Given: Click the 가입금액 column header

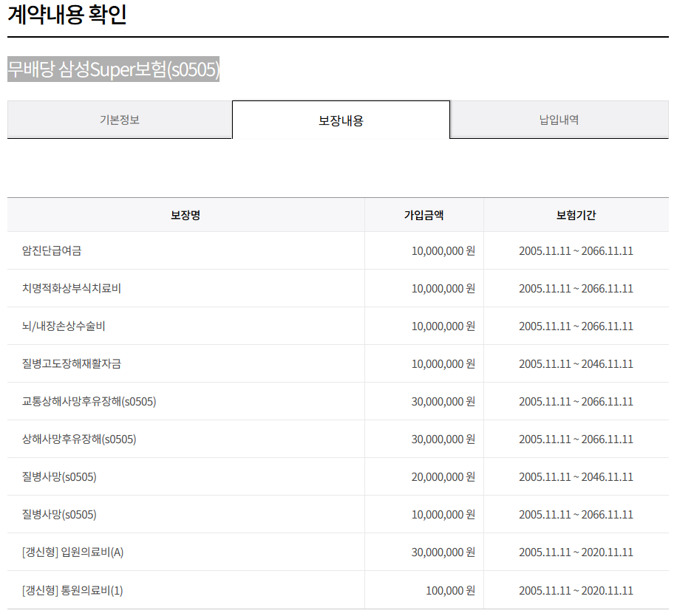Looking at the screenshot, I should pos(424,215).
